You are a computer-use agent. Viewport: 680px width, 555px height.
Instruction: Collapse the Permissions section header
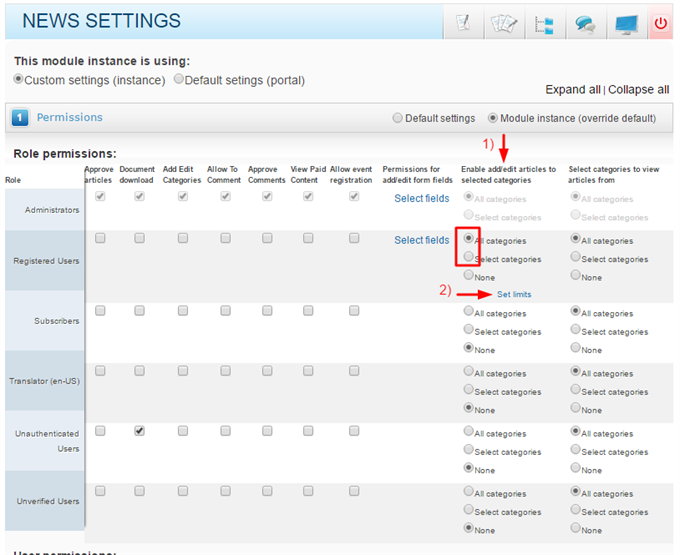(70, 118)
